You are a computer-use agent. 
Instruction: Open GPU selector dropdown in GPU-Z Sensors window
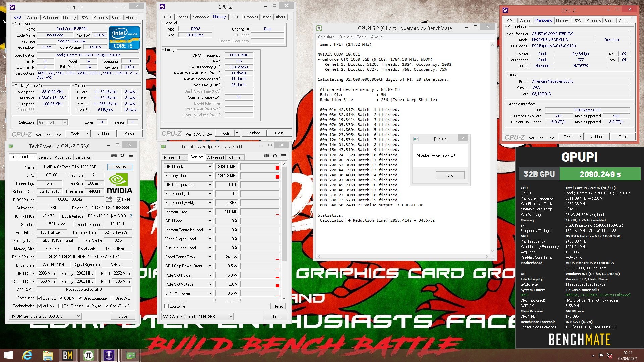coord(197,317)
